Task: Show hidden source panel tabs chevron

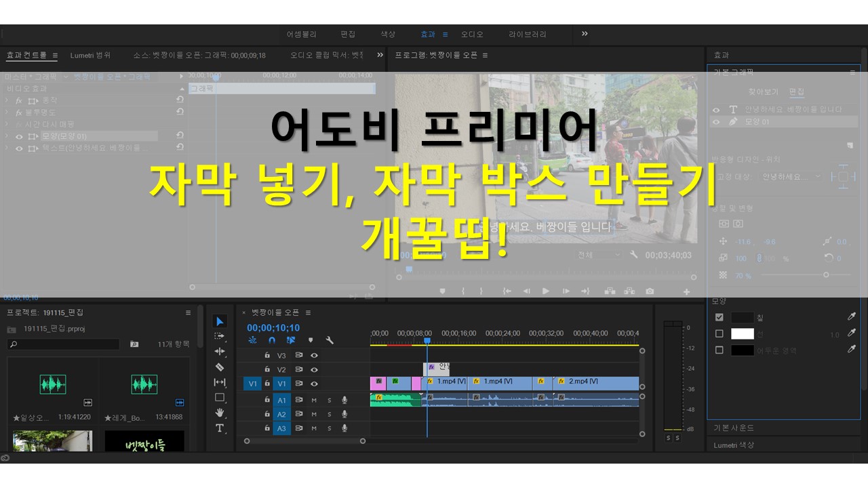Action: tap(380, 55)
